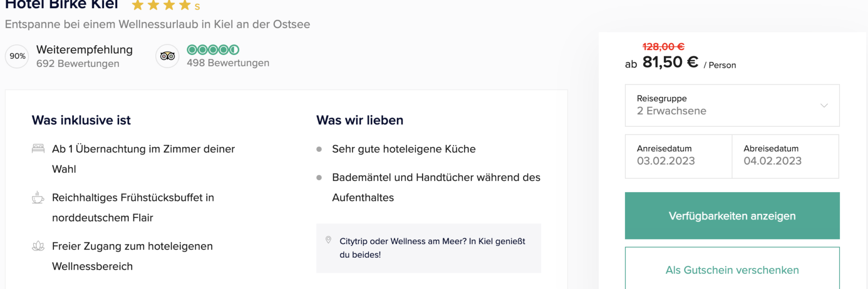
Task: Expand the chevron beside 2 Erwachsene
Action: pos(824,105)
